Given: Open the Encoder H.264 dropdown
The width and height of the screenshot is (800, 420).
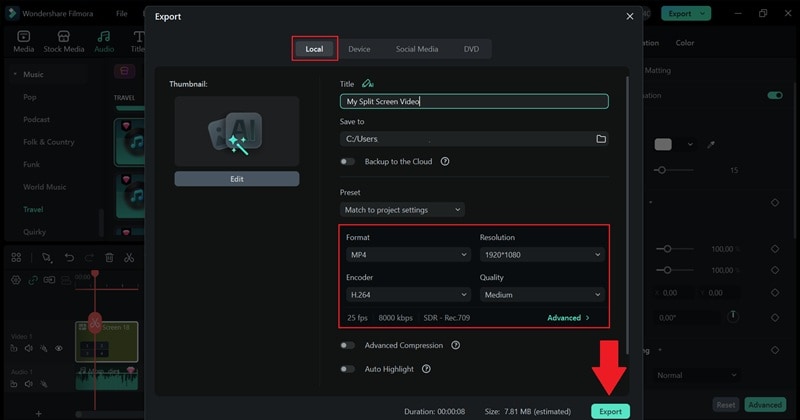Looking at the screenshot, I should (x=408, y=294).
